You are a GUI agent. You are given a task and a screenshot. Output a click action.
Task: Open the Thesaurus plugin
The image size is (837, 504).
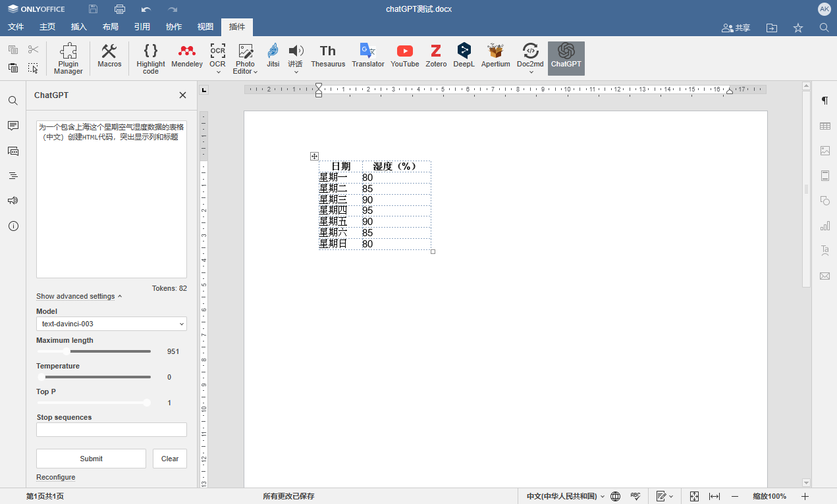[328, 56]
